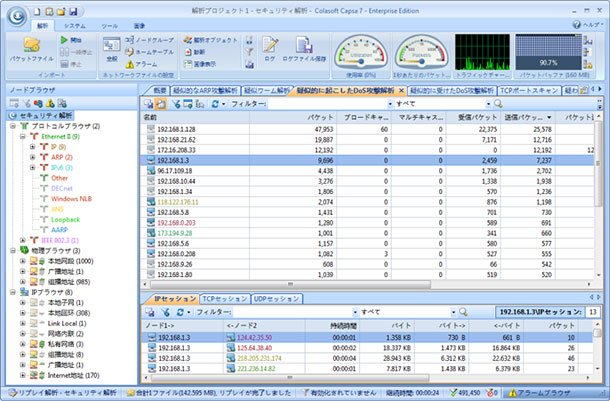
Task: Switch to the TCP Session tab
Action: pyautogui.click(x=224, y=298)
